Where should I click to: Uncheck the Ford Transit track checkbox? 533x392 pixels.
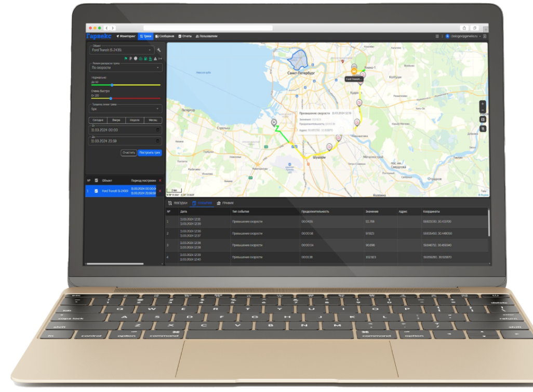point(96,191)
